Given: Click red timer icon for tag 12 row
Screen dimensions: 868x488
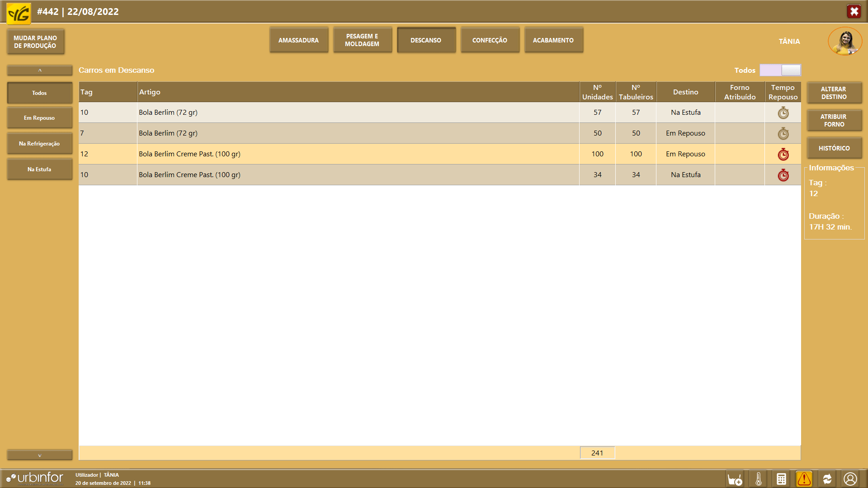Looking at the screenshot, I should (x=783, y=154).
